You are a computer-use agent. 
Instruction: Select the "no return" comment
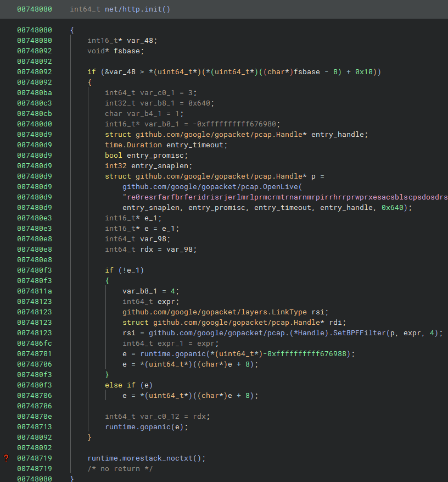point(120,468)
